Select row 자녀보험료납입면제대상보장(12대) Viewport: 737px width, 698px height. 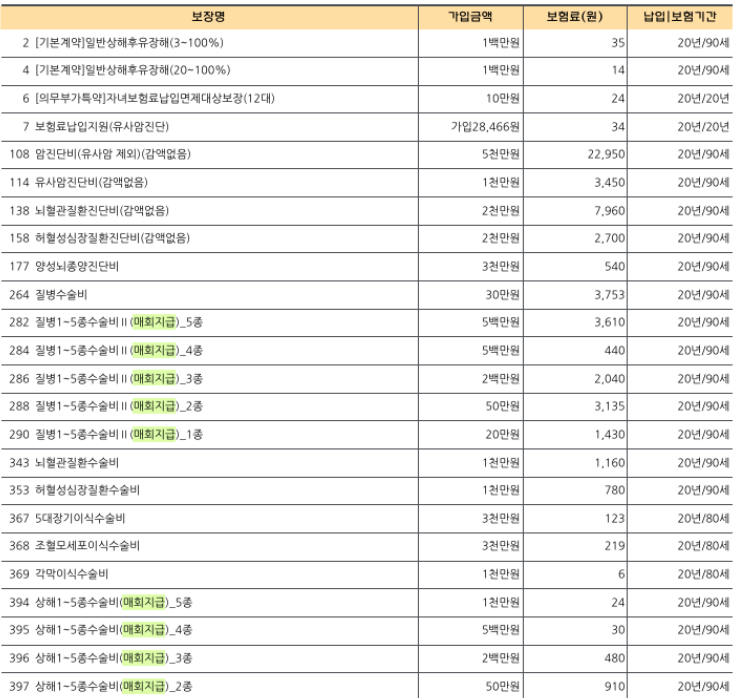[x=367, y=99]
